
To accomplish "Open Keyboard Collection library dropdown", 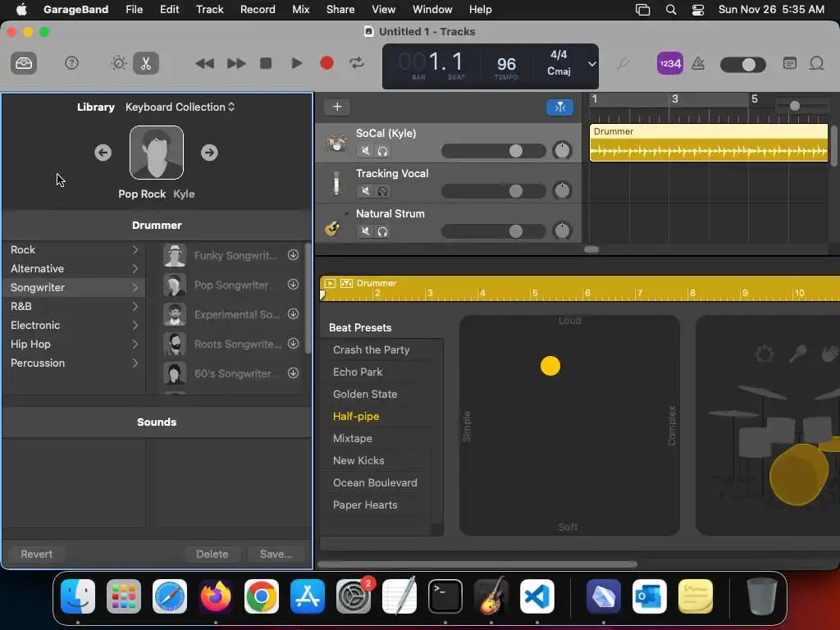I will (x=180, y=107).
